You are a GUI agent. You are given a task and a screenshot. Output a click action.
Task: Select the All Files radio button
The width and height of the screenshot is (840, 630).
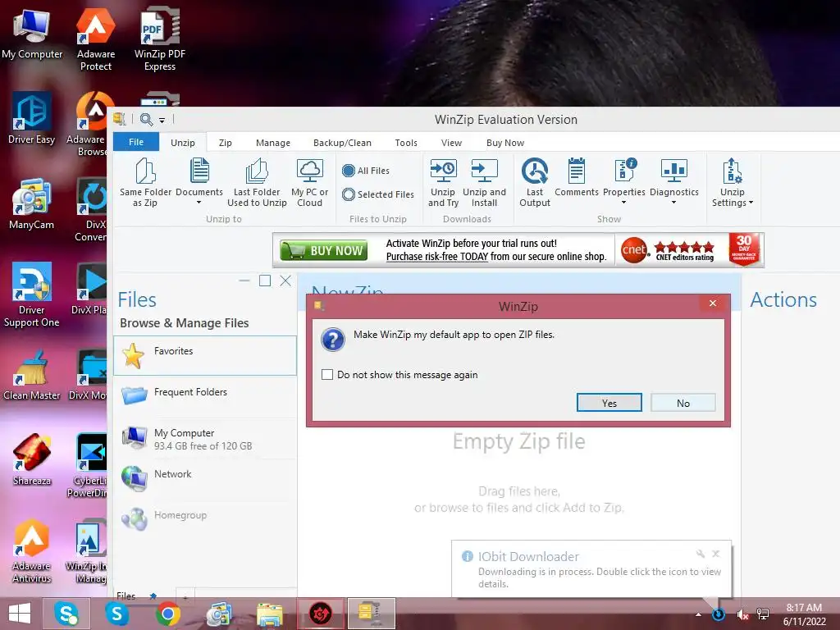pos(349,171)
